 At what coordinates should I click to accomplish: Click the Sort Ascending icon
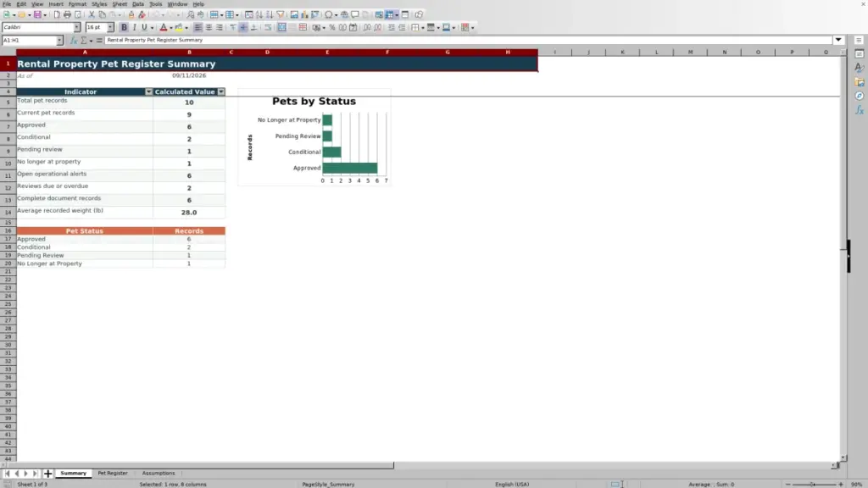tap(259, 14)
